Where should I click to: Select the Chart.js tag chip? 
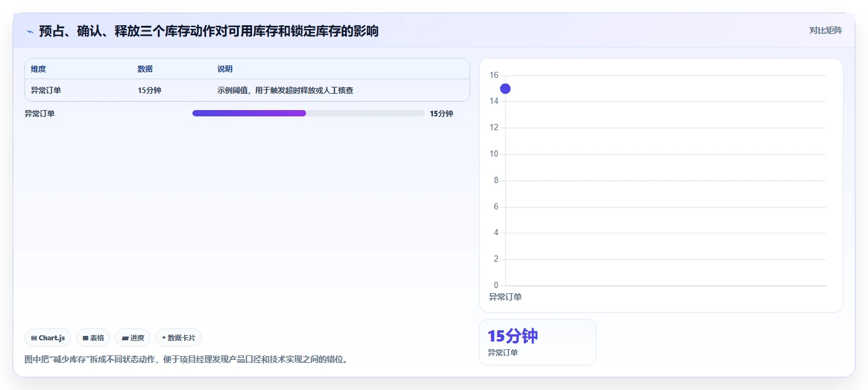(48, 338)
